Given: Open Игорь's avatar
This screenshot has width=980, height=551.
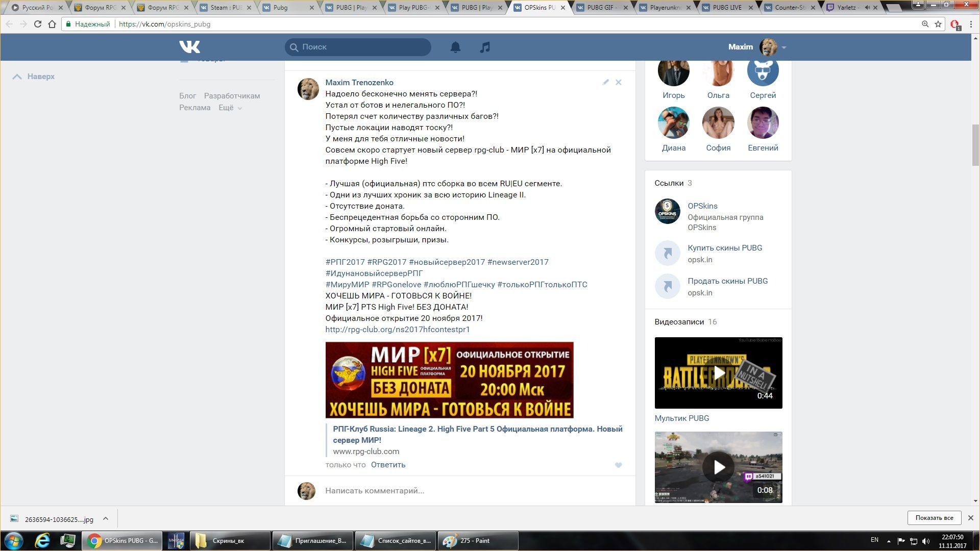Looking at the screenshot, I should (673, 71).
